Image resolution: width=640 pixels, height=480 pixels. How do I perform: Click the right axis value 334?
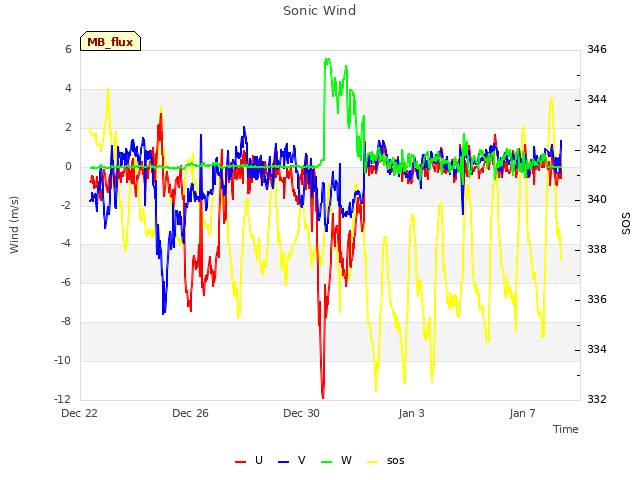tap(597, 349)
